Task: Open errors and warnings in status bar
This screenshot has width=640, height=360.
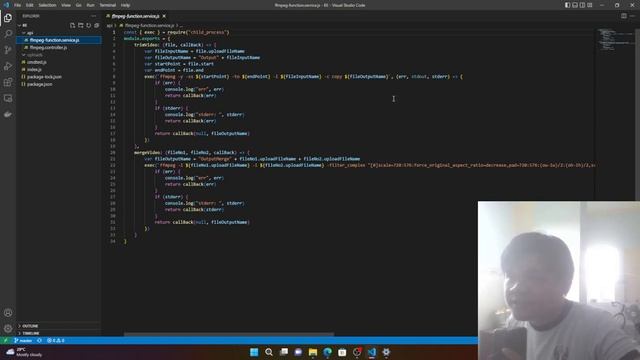Action: (x=56, y=340)
